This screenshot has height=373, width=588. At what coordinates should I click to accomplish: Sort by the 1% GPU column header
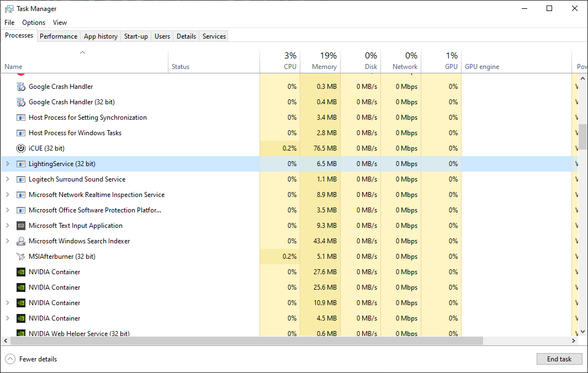click(x=441, y=61)
